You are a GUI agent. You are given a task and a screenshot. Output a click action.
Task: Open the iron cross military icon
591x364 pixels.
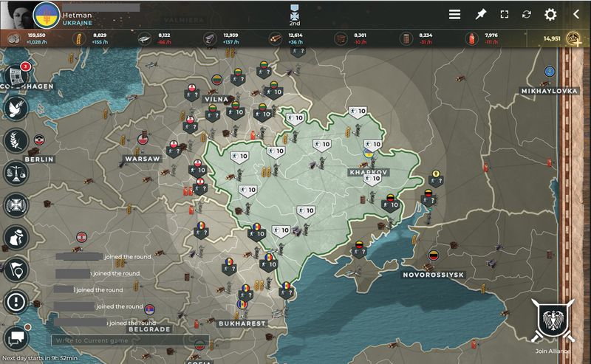click(x=16, y=205)
